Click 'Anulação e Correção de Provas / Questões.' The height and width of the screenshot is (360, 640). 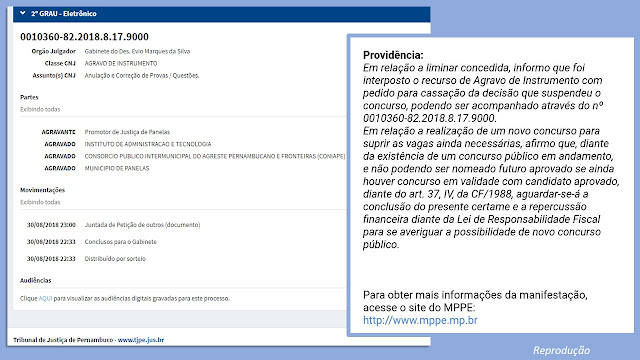pos(142,76)
